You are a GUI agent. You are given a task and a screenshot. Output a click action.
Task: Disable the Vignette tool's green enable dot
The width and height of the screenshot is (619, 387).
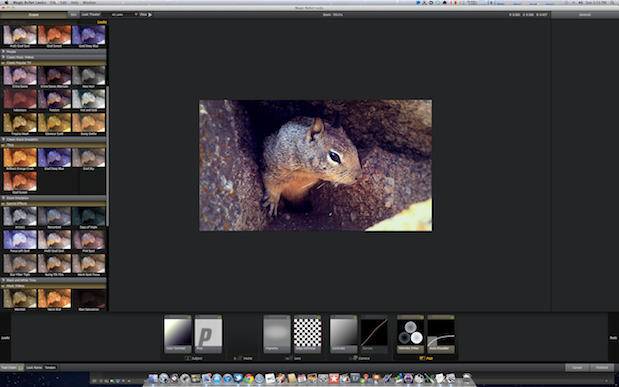288,317
